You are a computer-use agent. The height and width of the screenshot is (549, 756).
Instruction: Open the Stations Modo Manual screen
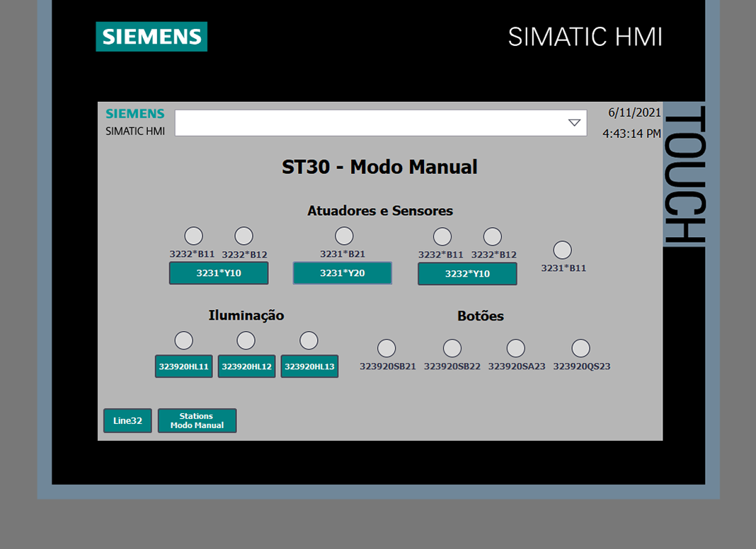[x=197, y=421]
